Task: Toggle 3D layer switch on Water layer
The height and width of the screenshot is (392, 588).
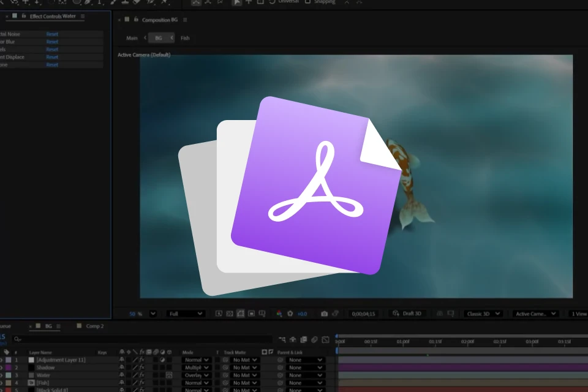Action: 169,375
